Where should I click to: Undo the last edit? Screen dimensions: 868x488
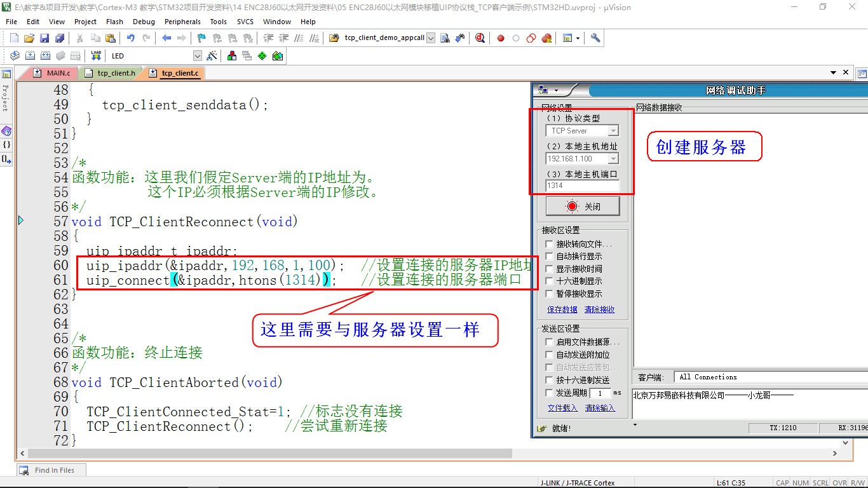tap(131, 38)
